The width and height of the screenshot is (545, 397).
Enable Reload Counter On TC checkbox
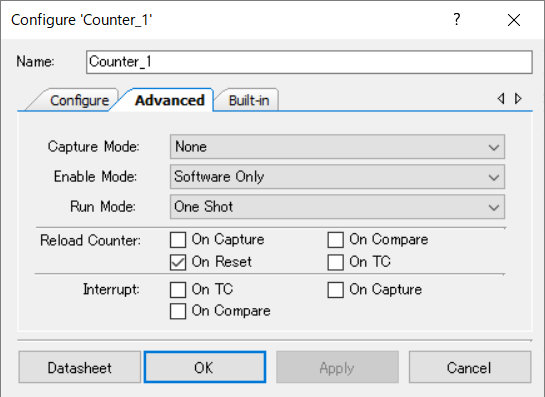[x=335, y=262]
